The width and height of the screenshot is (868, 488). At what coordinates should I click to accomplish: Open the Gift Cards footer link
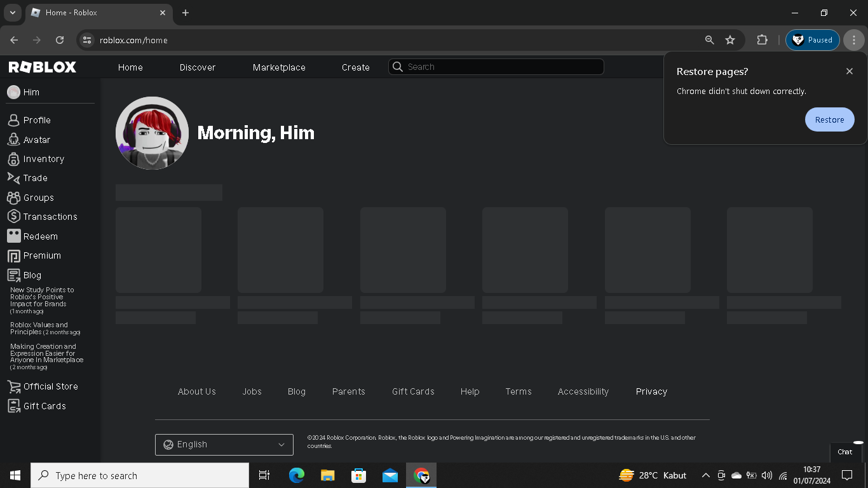point(414,391)
